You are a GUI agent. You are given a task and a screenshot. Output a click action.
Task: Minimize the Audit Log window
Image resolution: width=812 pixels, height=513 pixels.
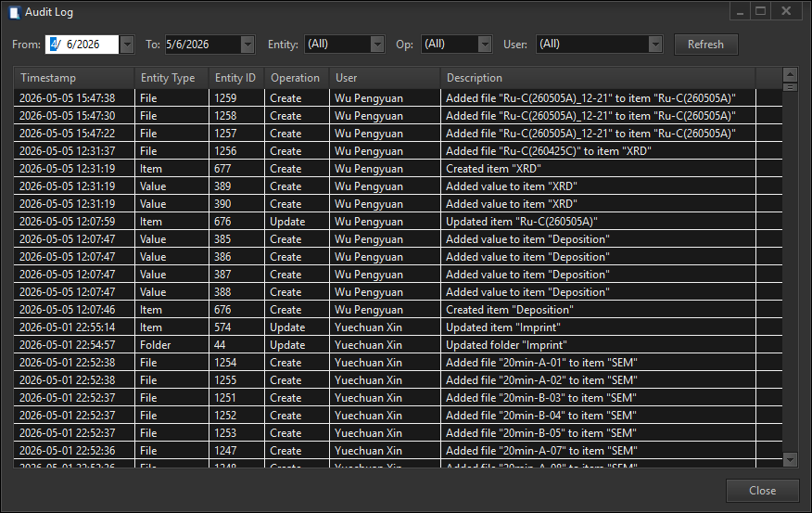[x=740, y=11]
